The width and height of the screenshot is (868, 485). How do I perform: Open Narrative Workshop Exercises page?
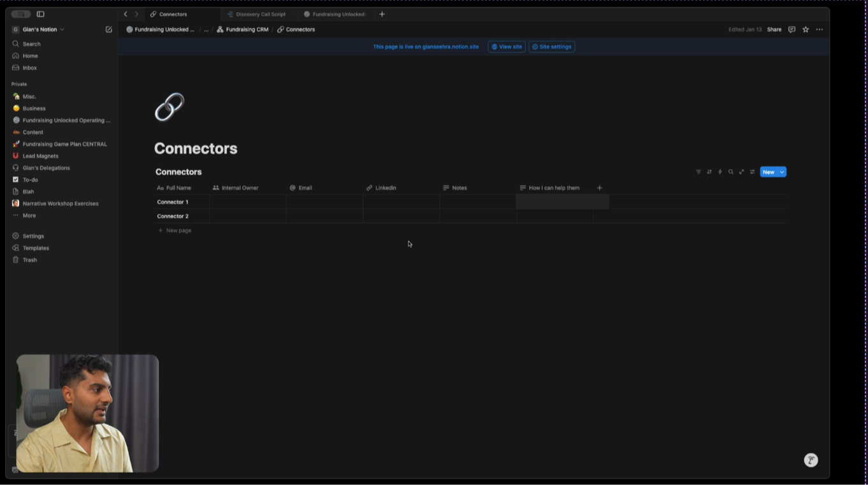pyautogui.click(x=61, y=204)
